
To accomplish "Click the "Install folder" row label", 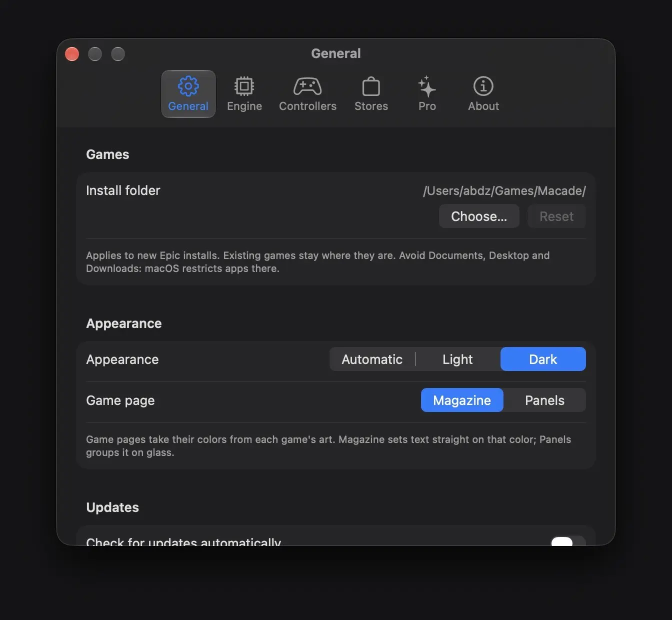I will pyautogui.click(x=123, y=190).
